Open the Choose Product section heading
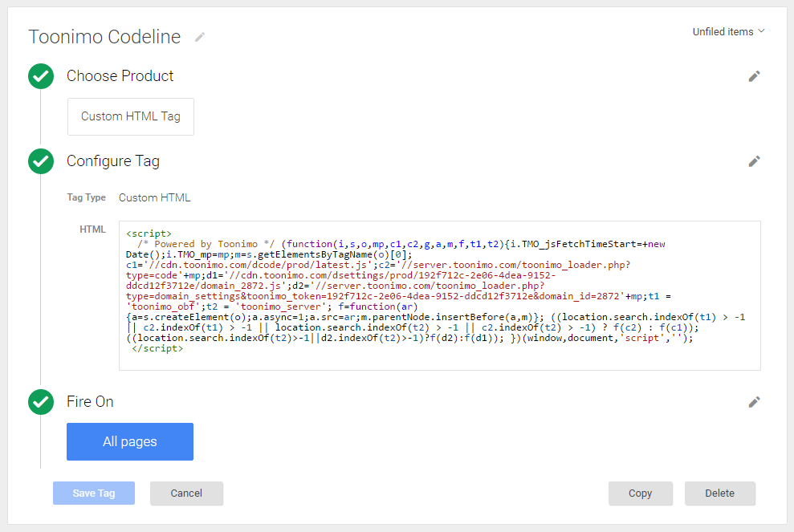The height and width of the screenshot is (532, 794). 120,76
